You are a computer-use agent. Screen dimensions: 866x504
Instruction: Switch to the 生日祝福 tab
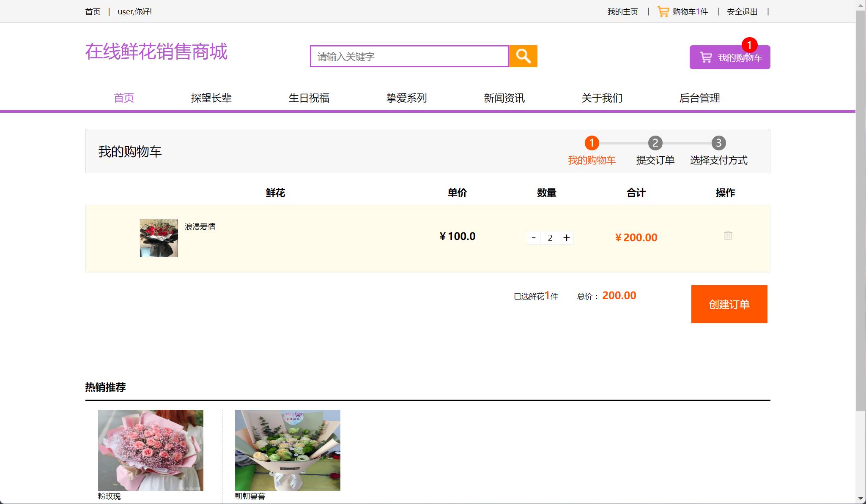tap(309, 98)
